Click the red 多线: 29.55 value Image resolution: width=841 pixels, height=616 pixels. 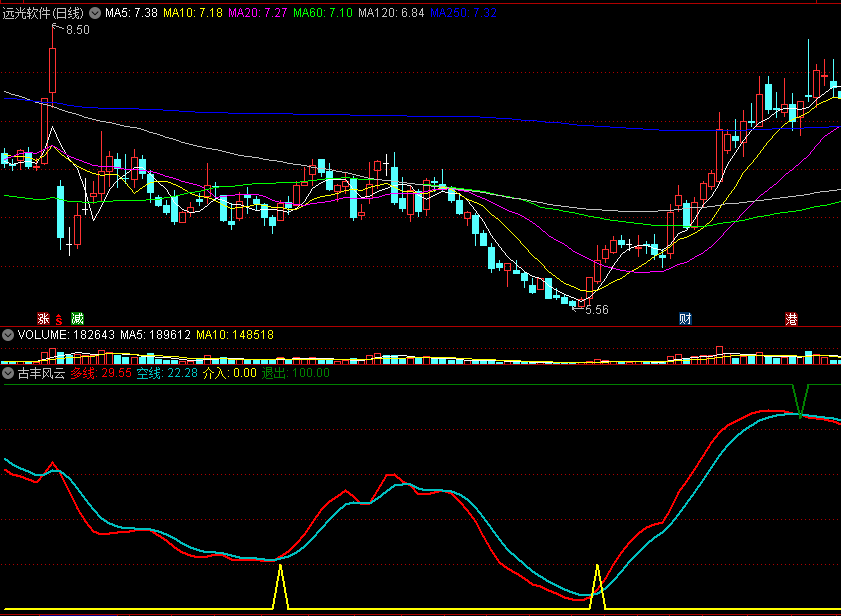point(101,373)
